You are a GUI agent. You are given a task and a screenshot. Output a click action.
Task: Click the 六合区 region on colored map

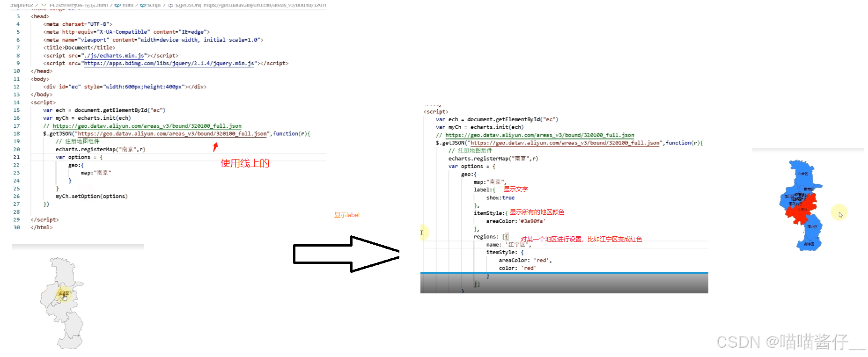coord(802,174)
